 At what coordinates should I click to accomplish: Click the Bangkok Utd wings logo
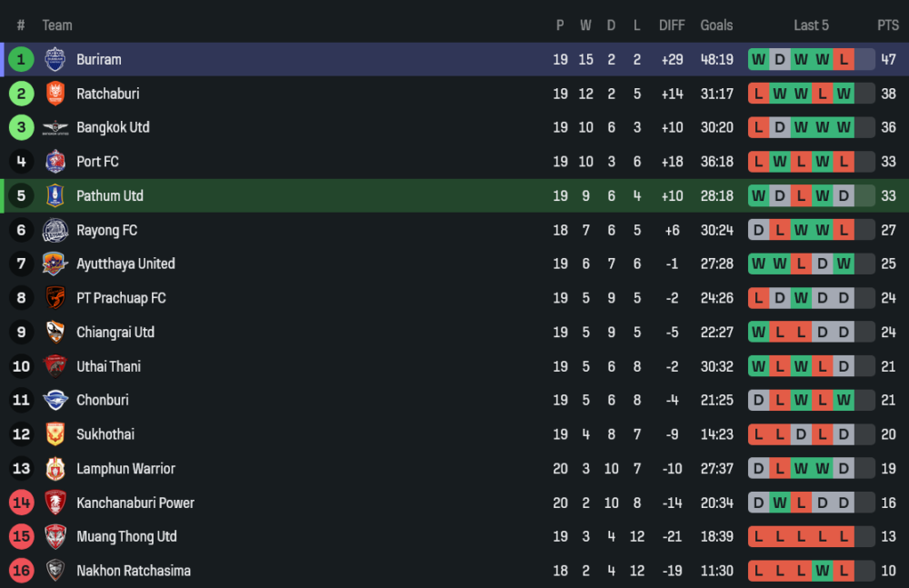point(55,128)
